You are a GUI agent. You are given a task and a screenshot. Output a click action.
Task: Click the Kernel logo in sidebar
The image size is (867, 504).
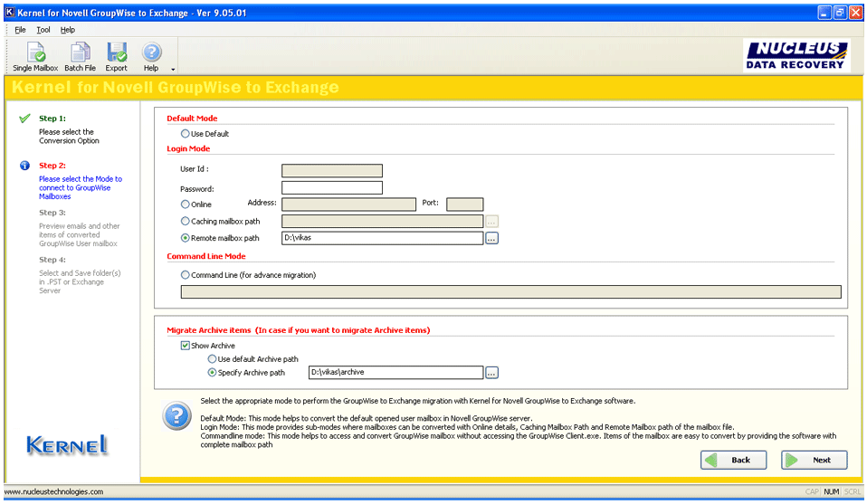[67, 445]
